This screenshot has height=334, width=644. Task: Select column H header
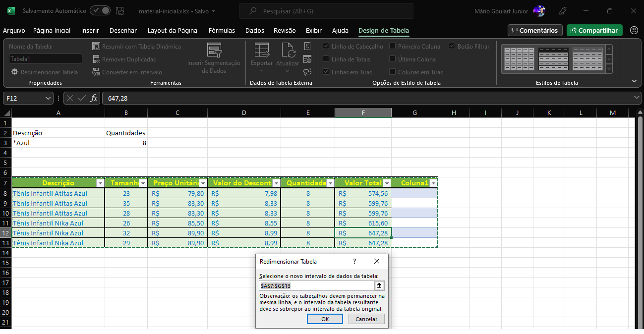[454, 113]
